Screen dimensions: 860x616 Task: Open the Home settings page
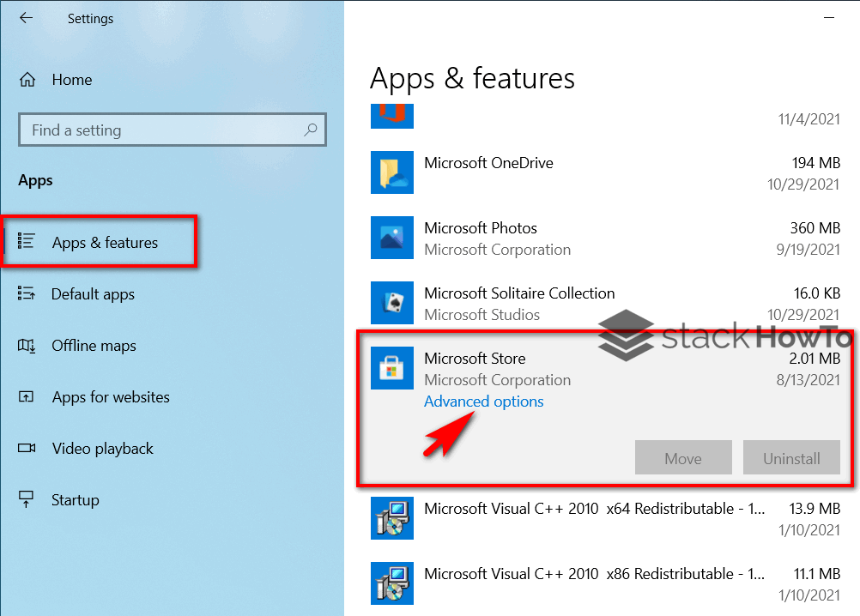click(72, 80)
